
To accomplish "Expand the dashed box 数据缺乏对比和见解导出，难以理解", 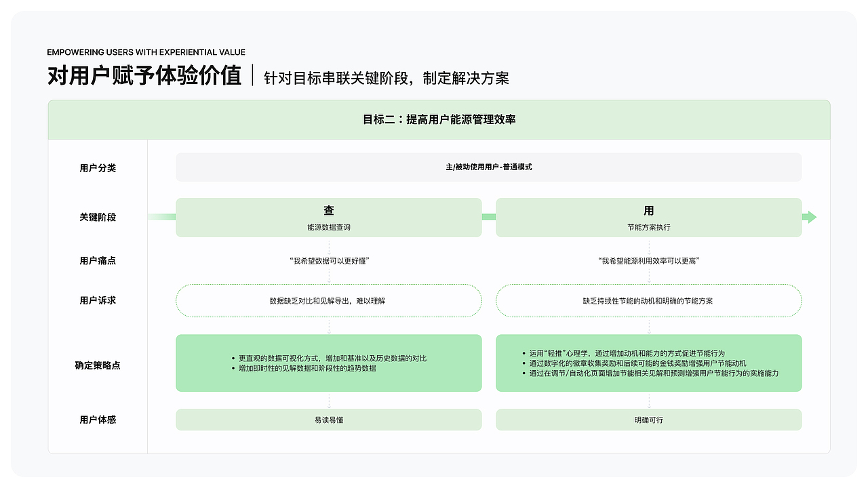I will point(329,300).
